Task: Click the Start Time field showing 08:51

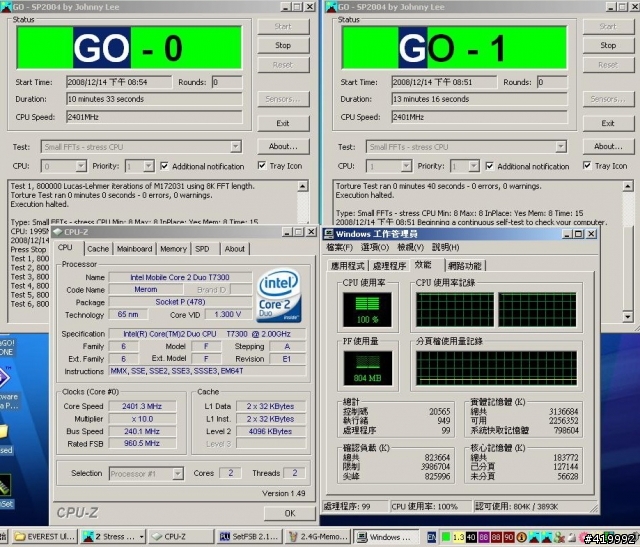Action: point(444,82)
